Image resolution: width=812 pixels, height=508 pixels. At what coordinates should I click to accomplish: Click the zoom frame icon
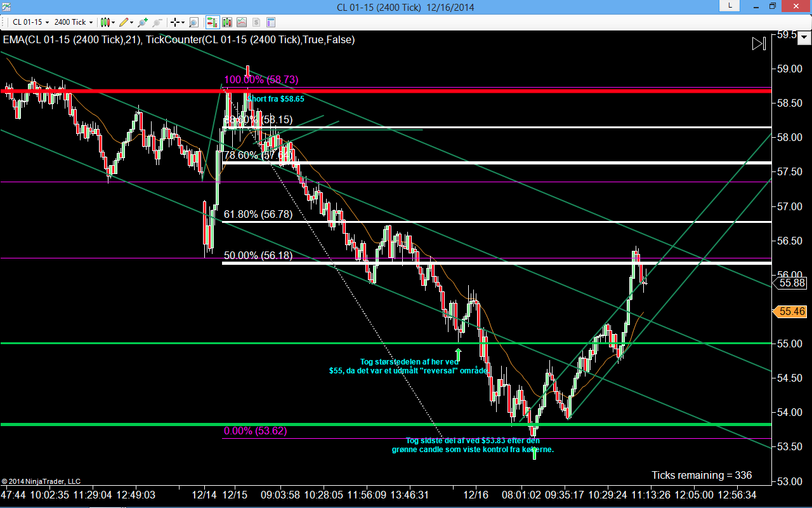(193, 22)
